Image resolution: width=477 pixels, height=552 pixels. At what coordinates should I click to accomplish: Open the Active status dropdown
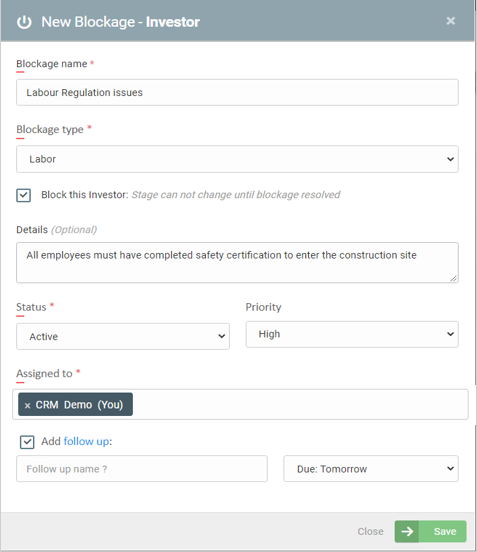point(123,337)
